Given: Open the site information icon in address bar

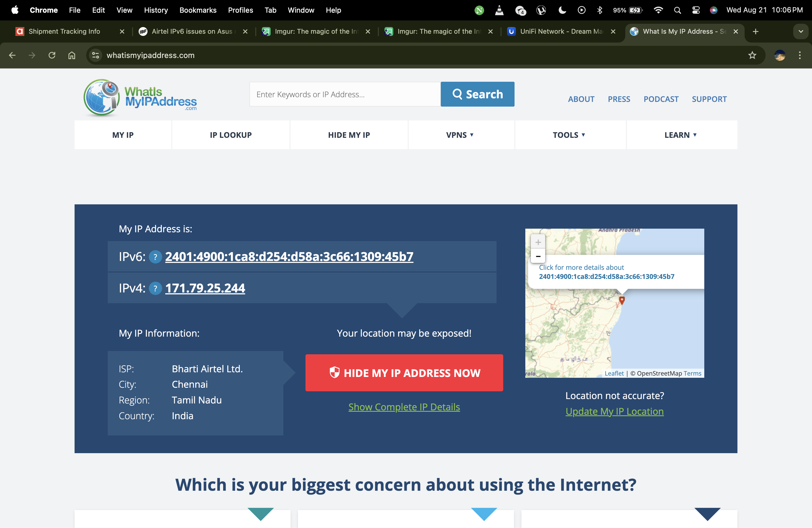Looking at the screenshot, I should tap(96, 55).
